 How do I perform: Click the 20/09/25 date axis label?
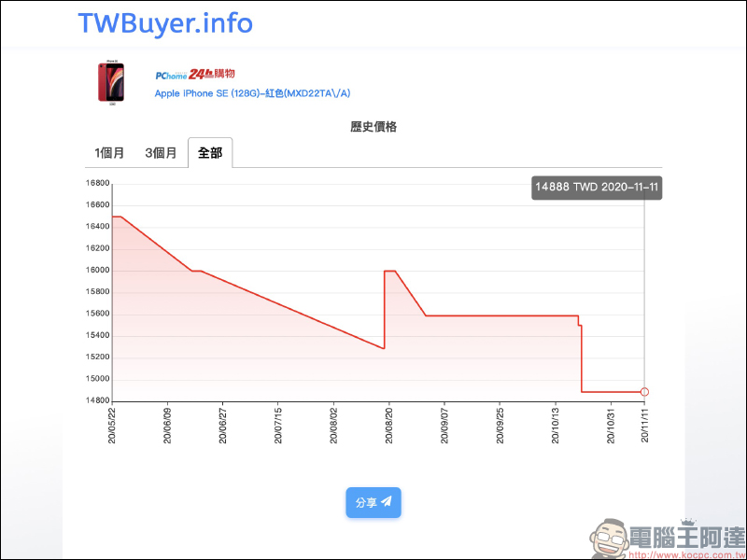(x=500, y=425)
